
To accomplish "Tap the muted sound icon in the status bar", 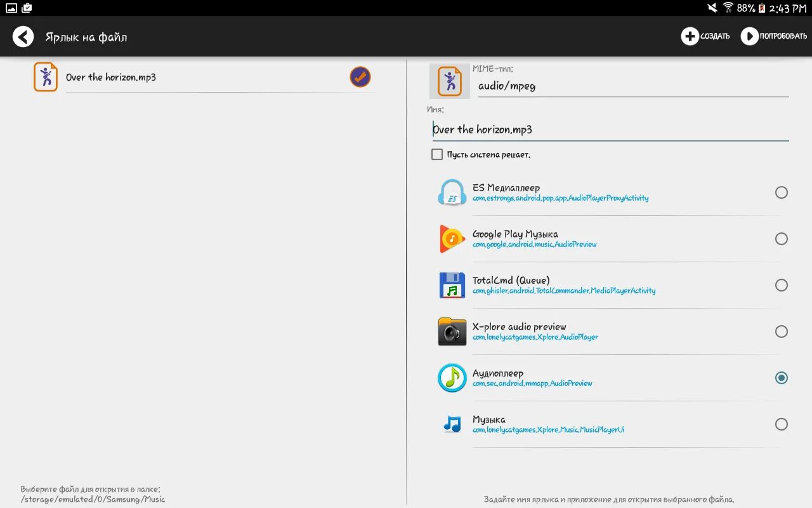I will pyautogui.click(x=713, y=8).
